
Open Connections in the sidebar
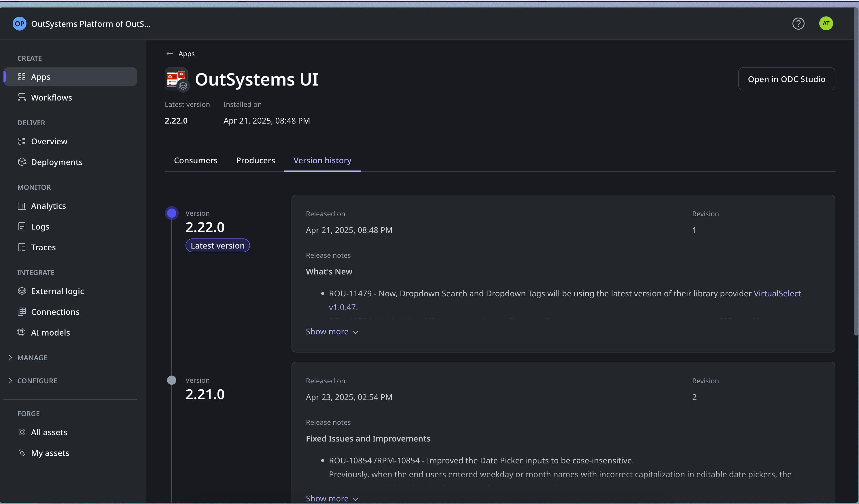pyautogui.click(x=70, y=311)
